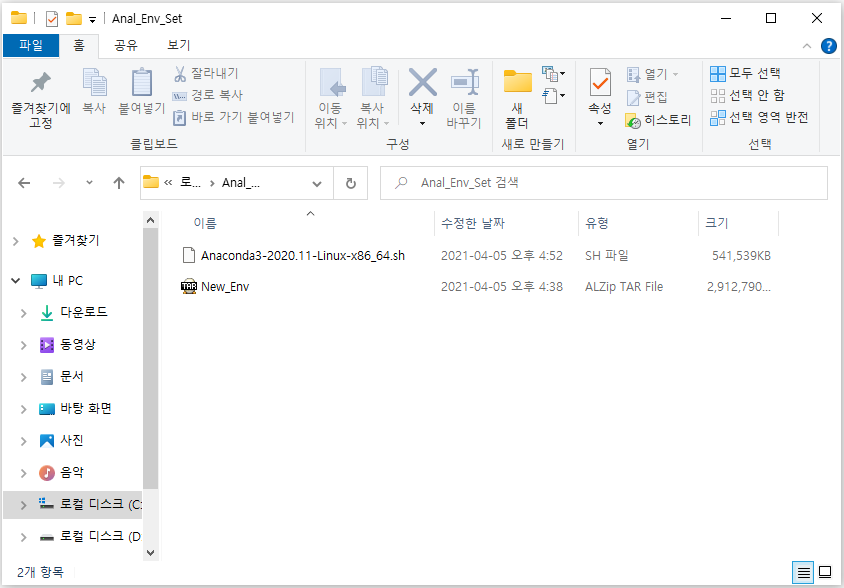
Task: Pin folder to Quick access (즐겨찾기에 고정)
Action: 41,100
